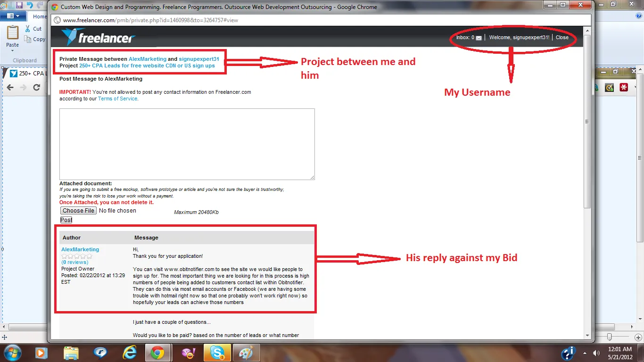This screenshot has width=644, height=362.
Task: Switch to Google Chrome in taskbar
Action: pyautogui.click(x=157, y=353)
